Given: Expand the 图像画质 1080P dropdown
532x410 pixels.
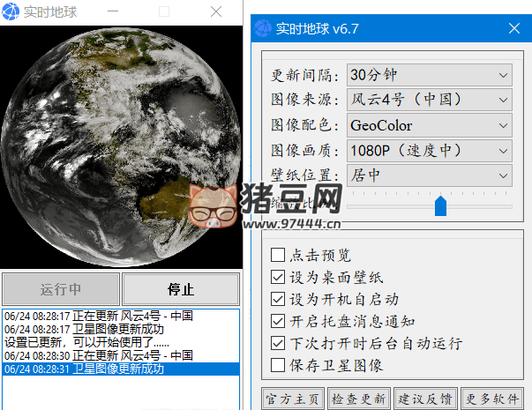Looking at the screenshot, I should [429, 150].
